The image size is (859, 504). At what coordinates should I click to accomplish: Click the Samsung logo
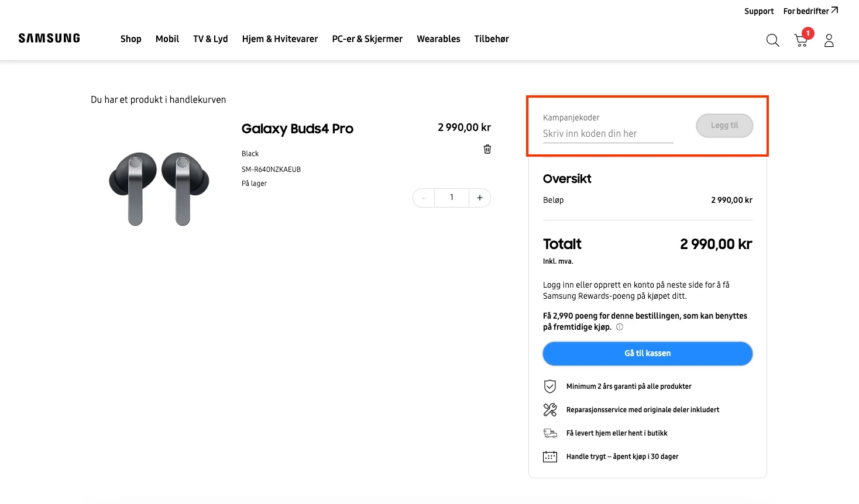[x=49, y=39]
